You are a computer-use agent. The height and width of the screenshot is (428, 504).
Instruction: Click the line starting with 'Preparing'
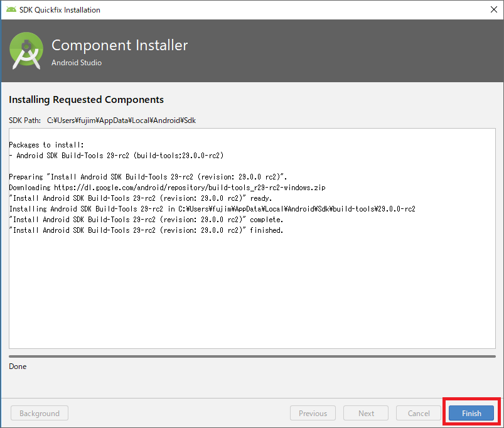pos(148,177)
